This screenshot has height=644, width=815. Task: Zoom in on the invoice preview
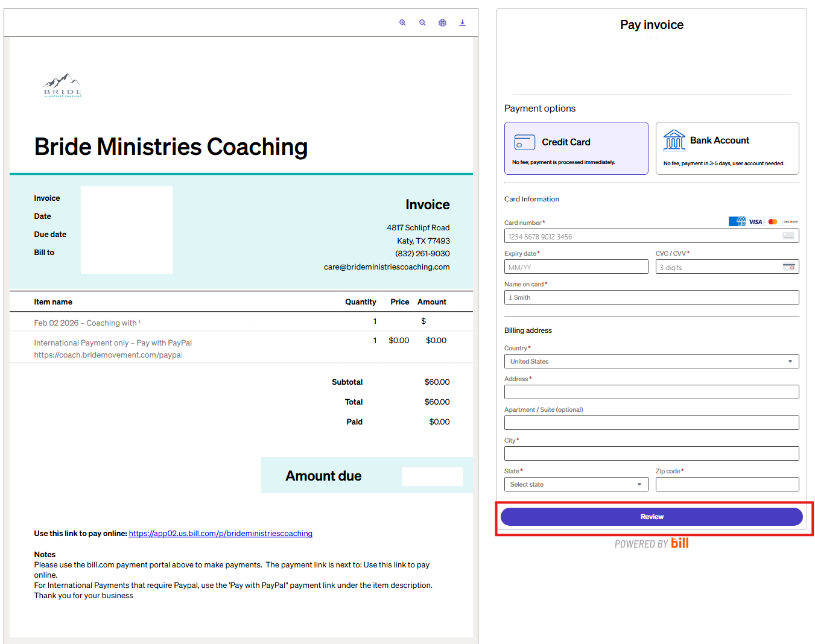(402, 23)
